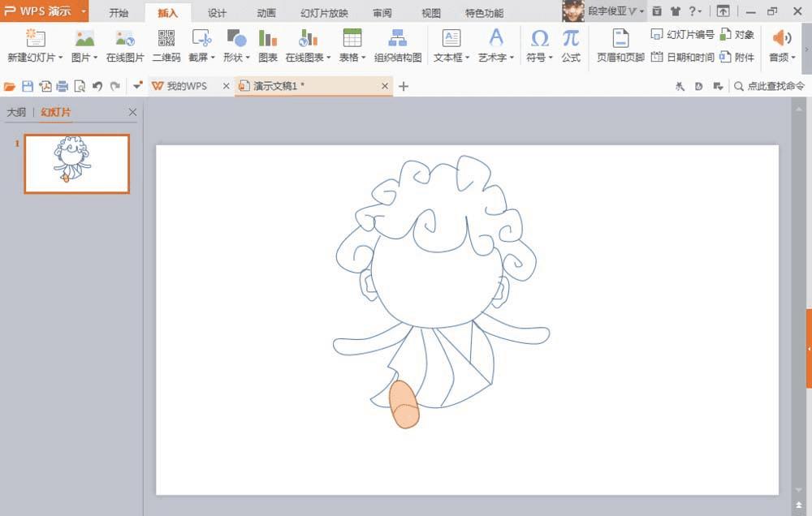812x516 pixels.
Task: Click the open folder icon in quick toolbar
Action: pos(9,87)
